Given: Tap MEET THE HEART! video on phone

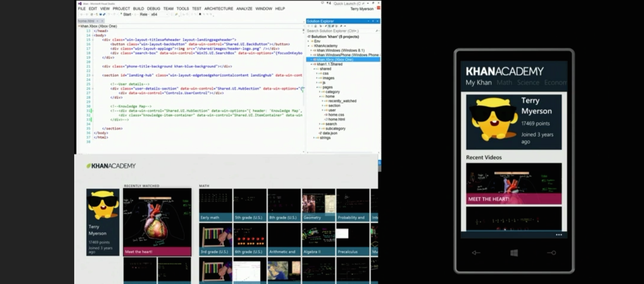Looking at the screenshot, I should pyautogui.click(x=514, y=184).
